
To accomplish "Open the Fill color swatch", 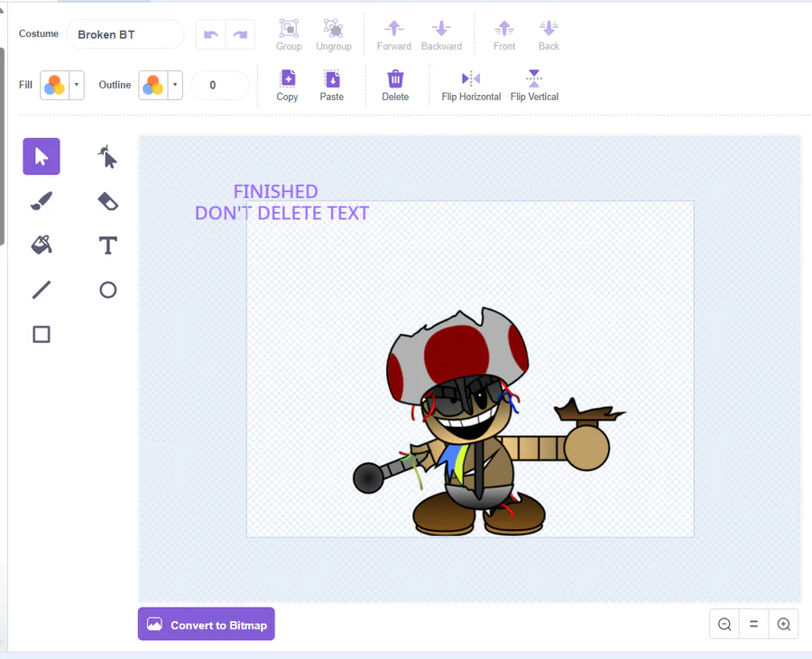I will click(x=55, y=85).
